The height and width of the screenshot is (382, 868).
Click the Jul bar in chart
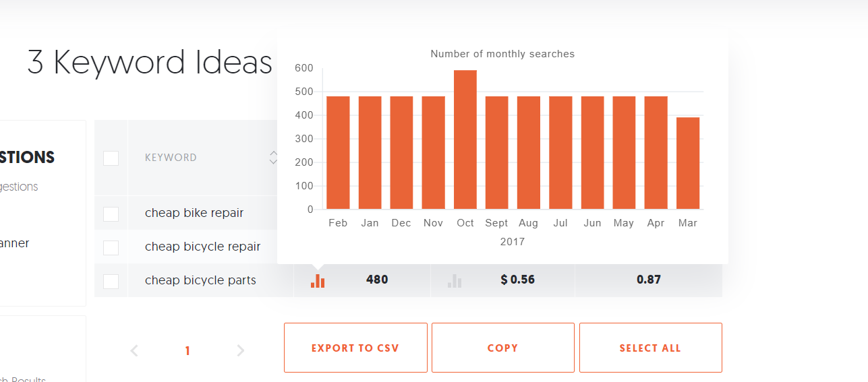point(560,153)
